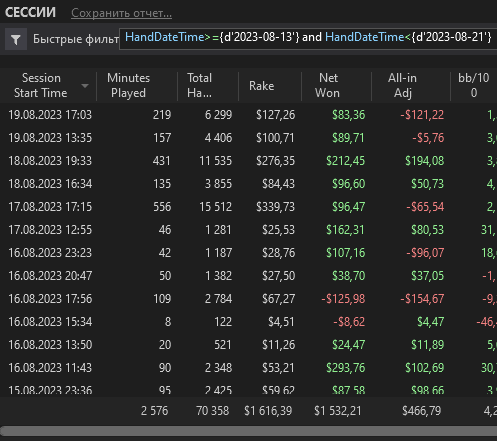Screen dimensions: 497x441
Task: Sort by the Session Start Time arrow
Action: click(85, 86)
